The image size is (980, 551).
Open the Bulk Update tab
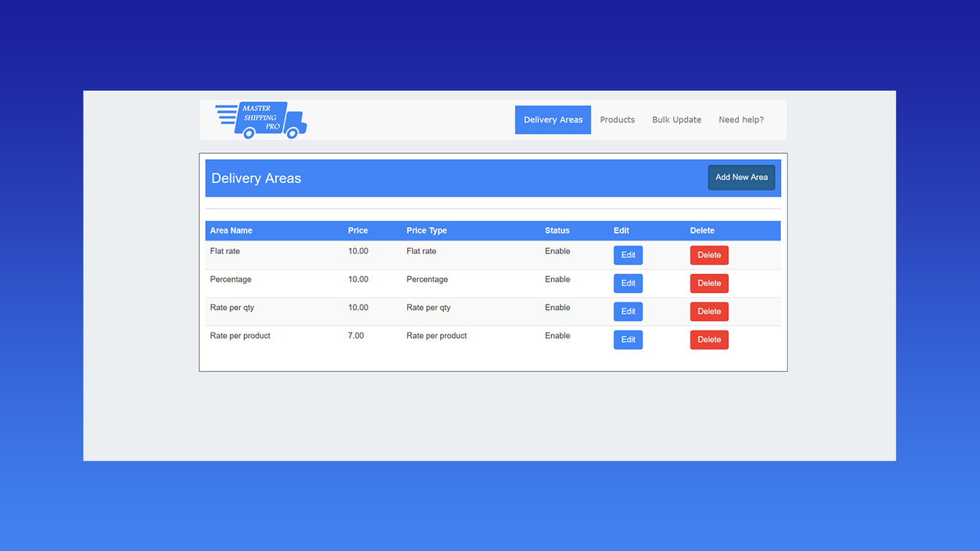pyautogui.click(x=676, y=119)
